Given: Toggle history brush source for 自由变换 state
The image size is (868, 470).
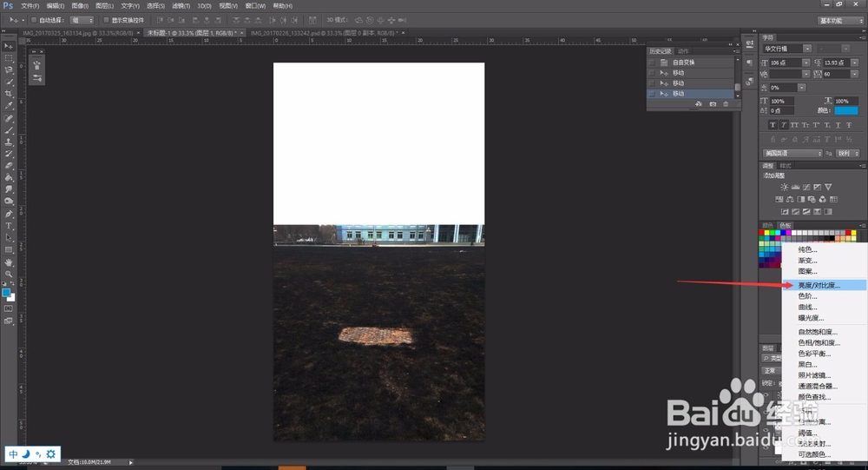Looking at the screenshot, I should pos(652,63).
